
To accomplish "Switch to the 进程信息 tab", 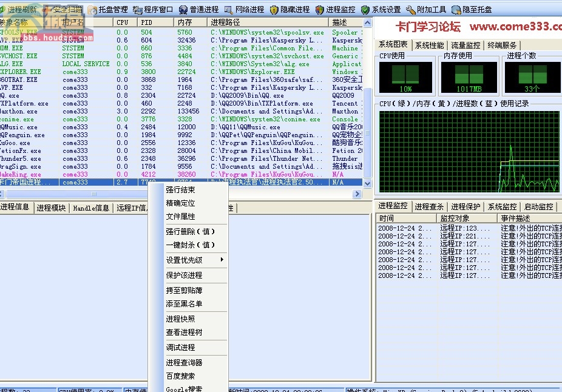I will (15, 207).
